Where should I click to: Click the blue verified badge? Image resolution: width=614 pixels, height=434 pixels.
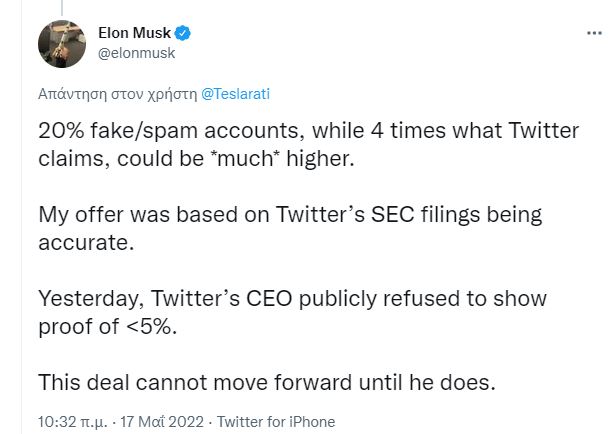click(x=184, y=33)
